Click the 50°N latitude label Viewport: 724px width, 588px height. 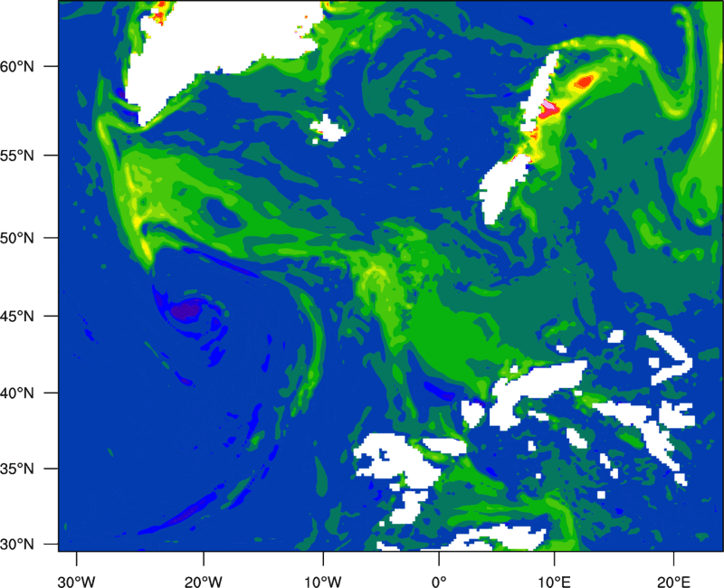coord(17,238)
